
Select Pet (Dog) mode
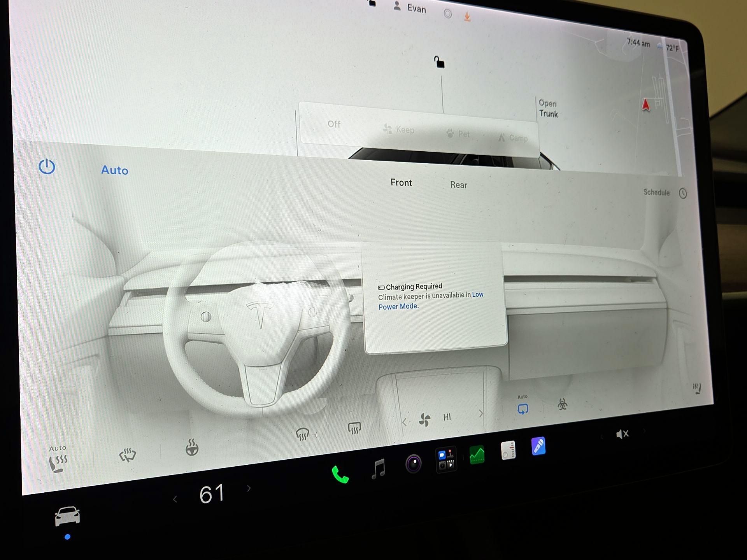pyautogui.click(x=458, y=134)
